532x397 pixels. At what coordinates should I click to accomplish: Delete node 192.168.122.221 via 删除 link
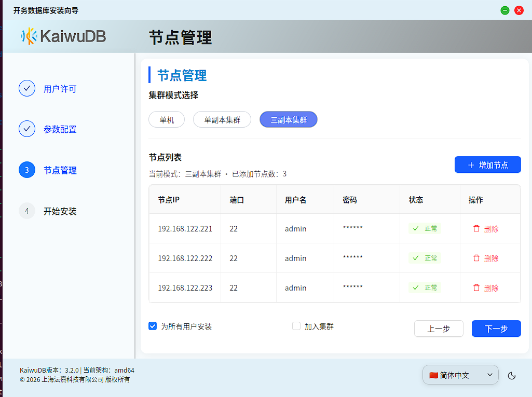[492, 229]
